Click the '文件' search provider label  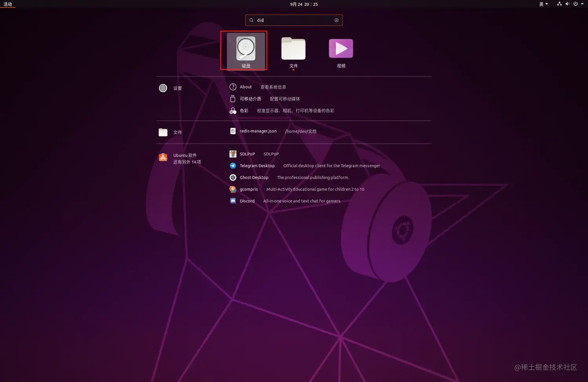tap(178, 132)
